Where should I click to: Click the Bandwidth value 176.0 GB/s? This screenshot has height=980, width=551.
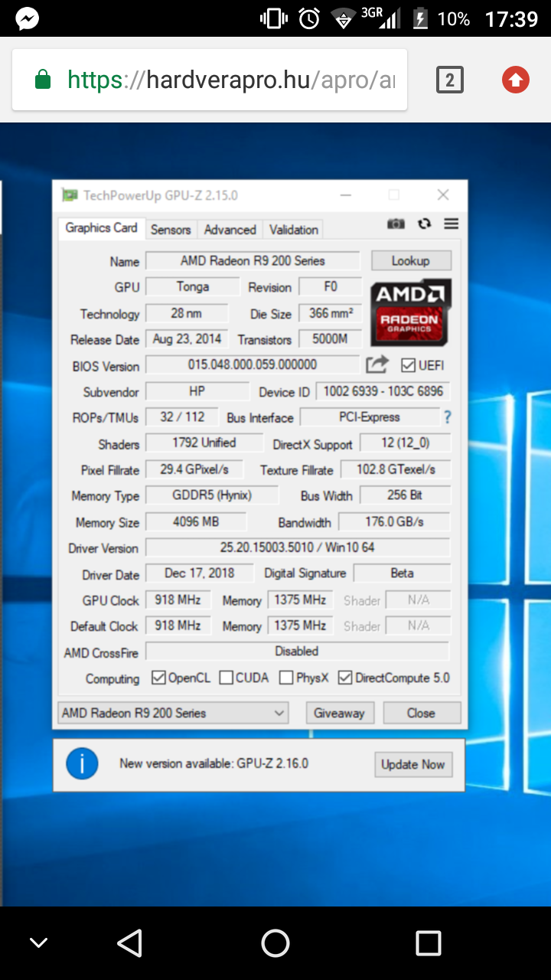(394, 521)
